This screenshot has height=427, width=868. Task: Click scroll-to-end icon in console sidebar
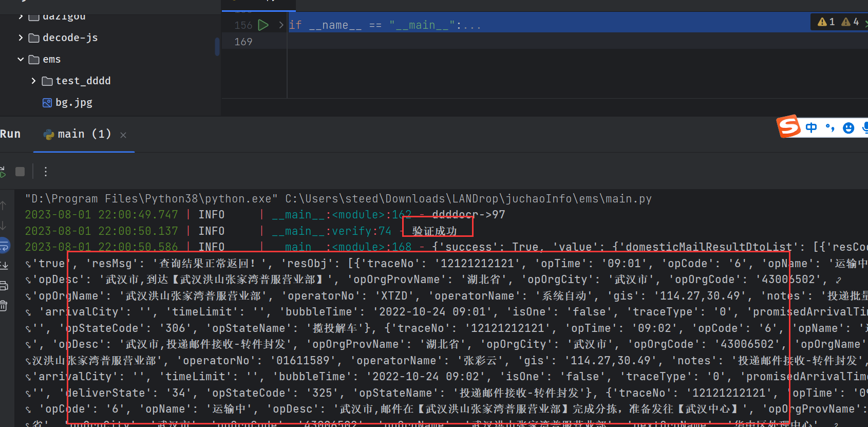coord(4,266)
